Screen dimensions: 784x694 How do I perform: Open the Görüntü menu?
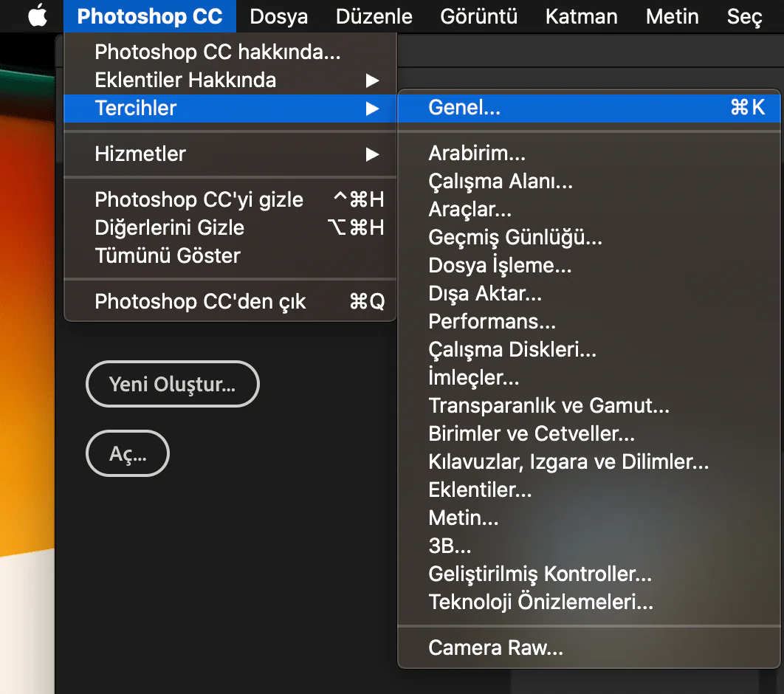pyautogui.click(x=478, y=16)
